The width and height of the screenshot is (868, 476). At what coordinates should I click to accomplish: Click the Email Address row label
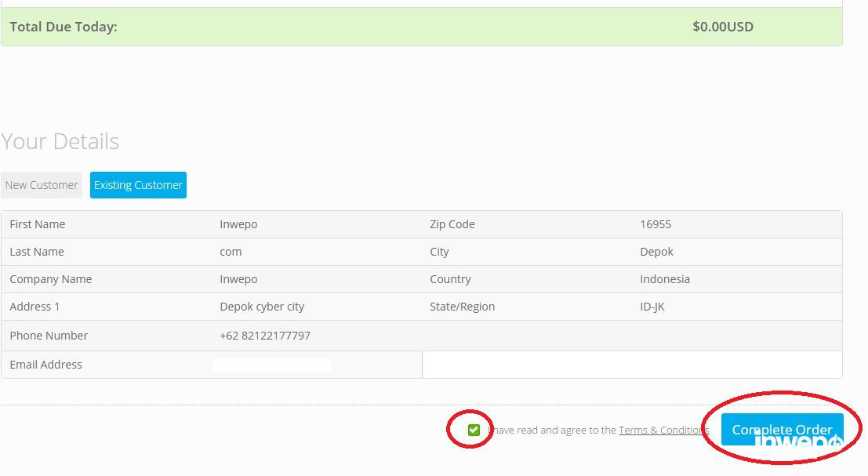[x=45, y=364]
